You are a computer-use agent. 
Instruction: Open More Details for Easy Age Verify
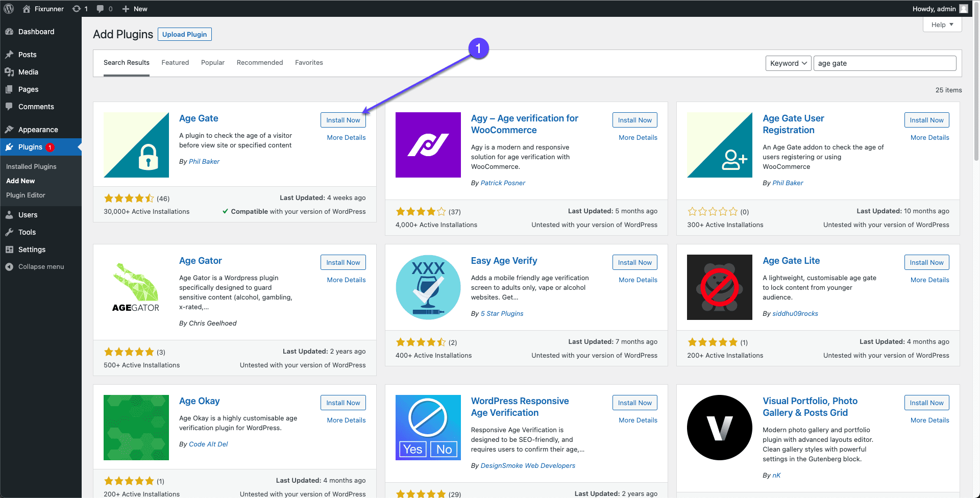(638, 280)
